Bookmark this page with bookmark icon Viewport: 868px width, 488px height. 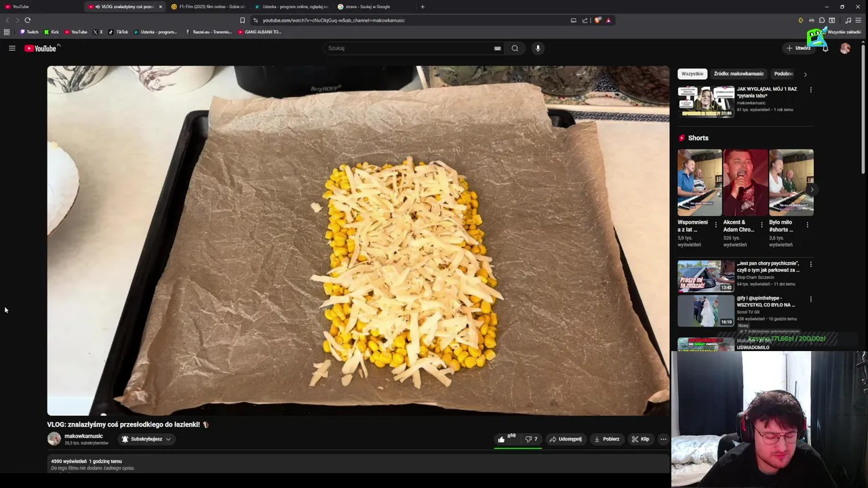pyautogui.click(x=242, y=20)
